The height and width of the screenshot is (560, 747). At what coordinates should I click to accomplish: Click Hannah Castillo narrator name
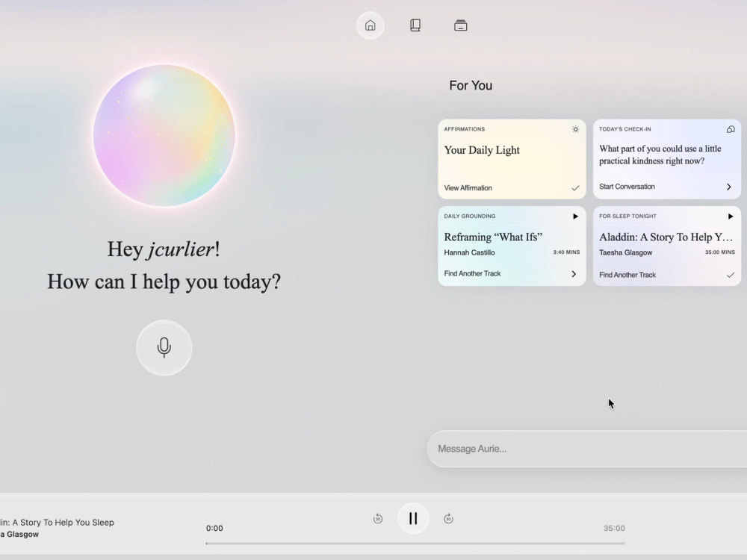coord(469,252)
